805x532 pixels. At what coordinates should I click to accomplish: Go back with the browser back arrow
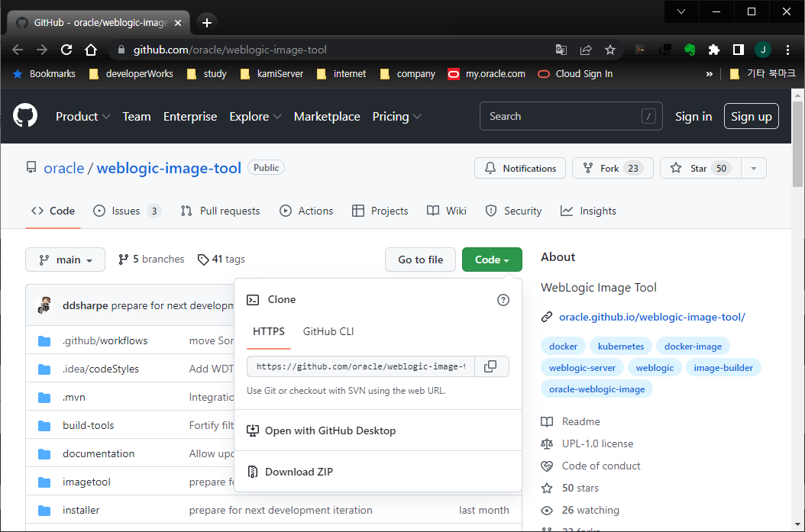18,50
